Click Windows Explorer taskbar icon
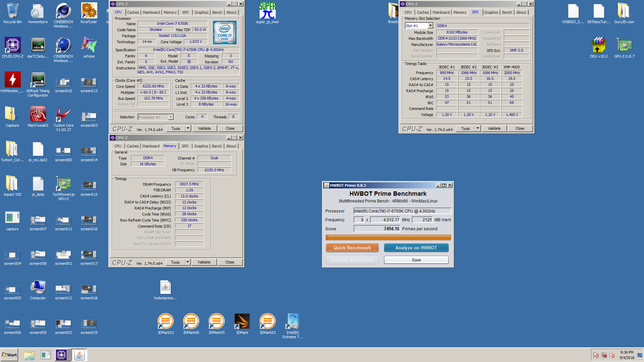This screenshot has height=362, width=644. pos(29,355)
